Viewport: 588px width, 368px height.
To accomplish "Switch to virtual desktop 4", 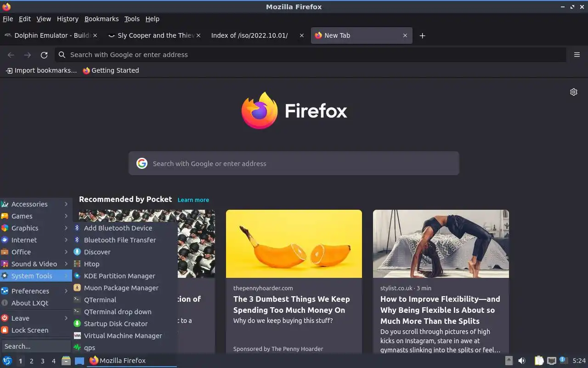I will 53,361.
